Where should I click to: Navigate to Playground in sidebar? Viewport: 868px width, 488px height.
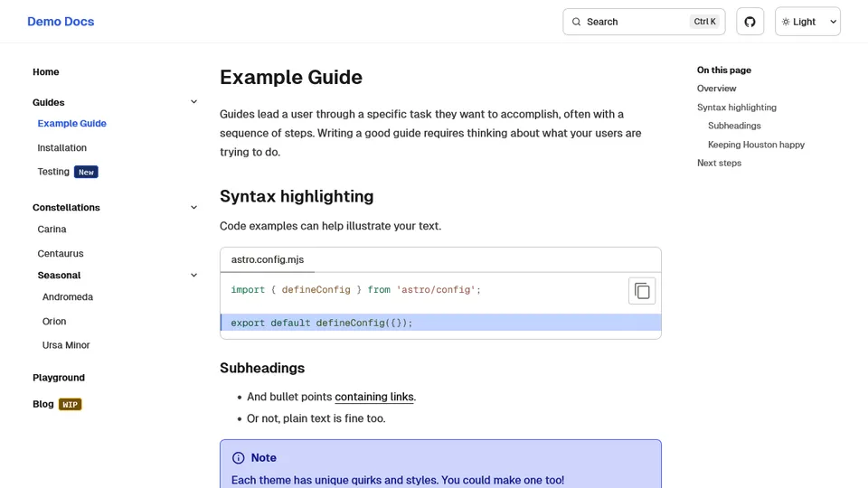[59, 378]
